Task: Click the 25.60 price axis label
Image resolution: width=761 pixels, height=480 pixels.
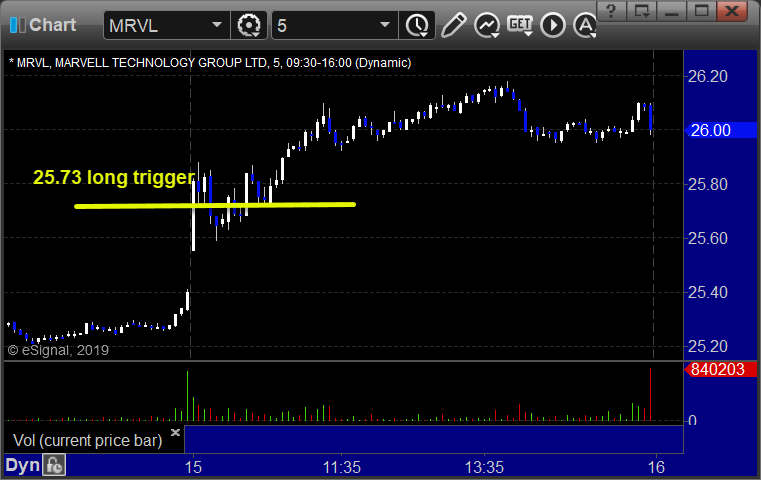Action: (x=708, y=238)
